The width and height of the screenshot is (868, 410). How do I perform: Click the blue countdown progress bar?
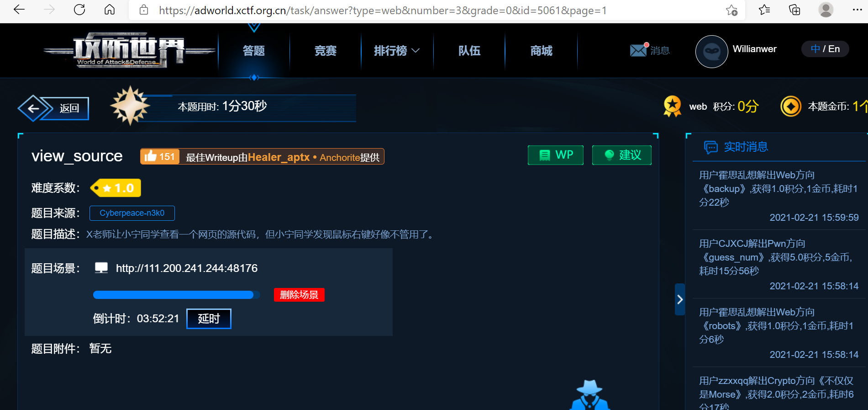click(177, 295)
